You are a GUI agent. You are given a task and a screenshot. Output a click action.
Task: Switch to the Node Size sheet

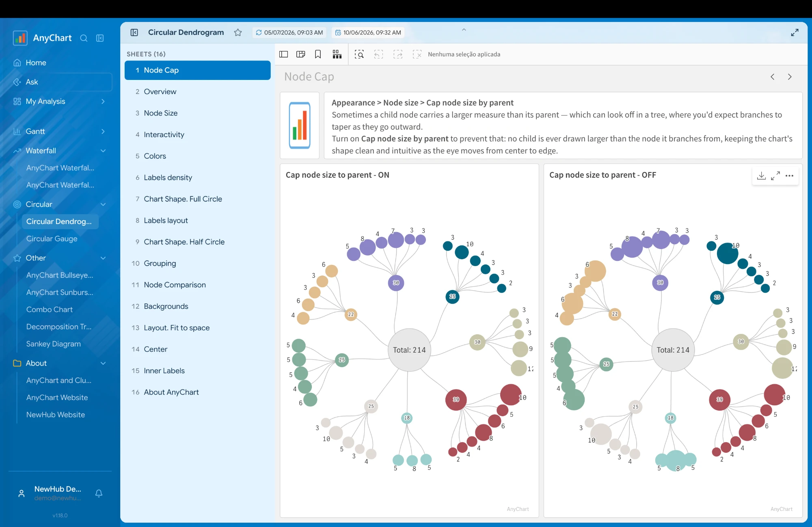pyautogui.click(x=198, y=113)
